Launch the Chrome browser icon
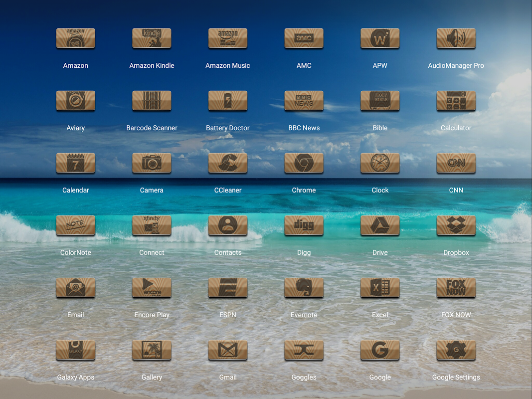 click(304, 163)
